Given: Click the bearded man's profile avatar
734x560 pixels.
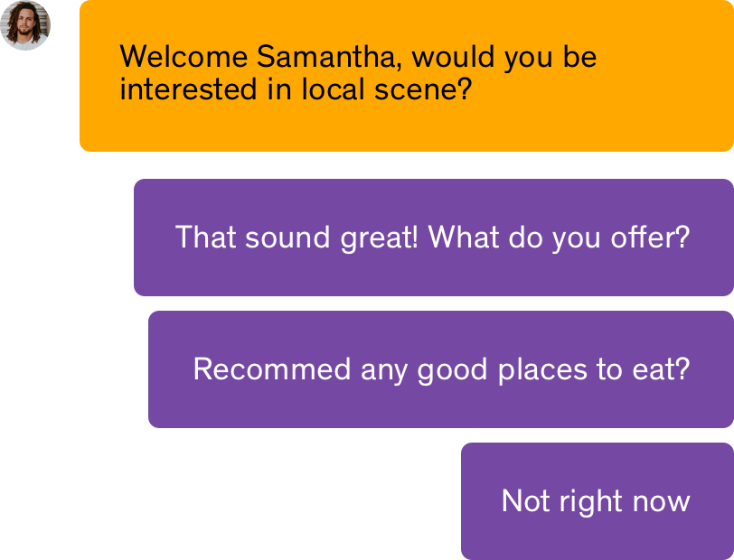Looking at the screenshot, I should tap(24, 24).
